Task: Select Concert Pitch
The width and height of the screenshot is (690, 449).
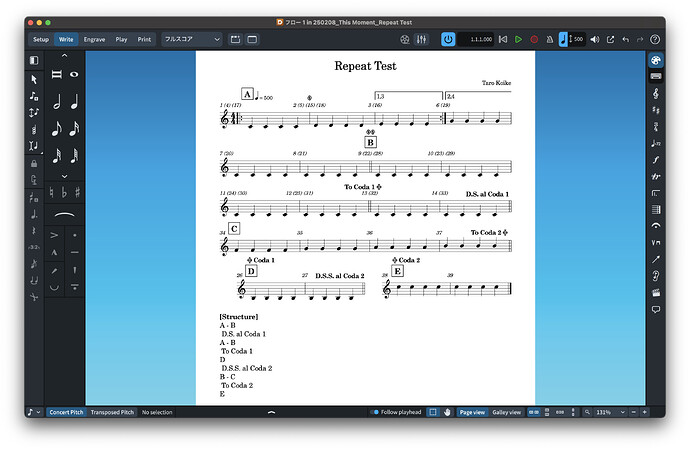Action: [x=66, y=412]
